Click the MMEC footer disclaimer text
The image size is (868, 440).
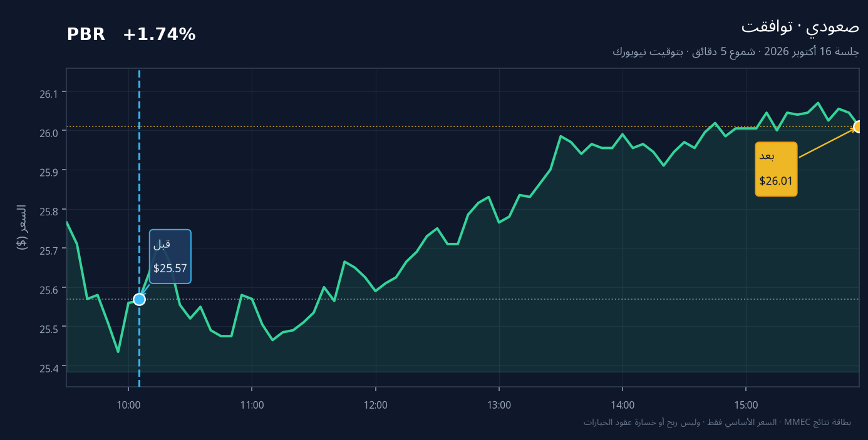coord(718,422)
